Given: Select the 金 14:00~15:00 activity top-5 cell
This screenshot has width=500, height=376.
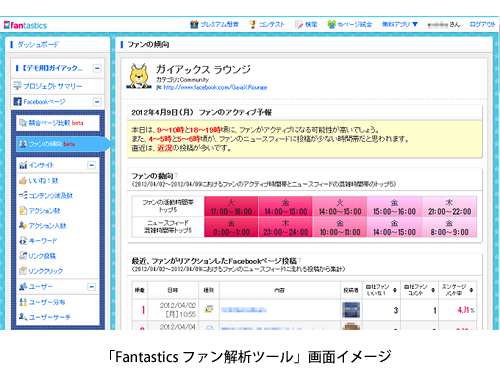Looking at the screenshot, I should 286,207.
